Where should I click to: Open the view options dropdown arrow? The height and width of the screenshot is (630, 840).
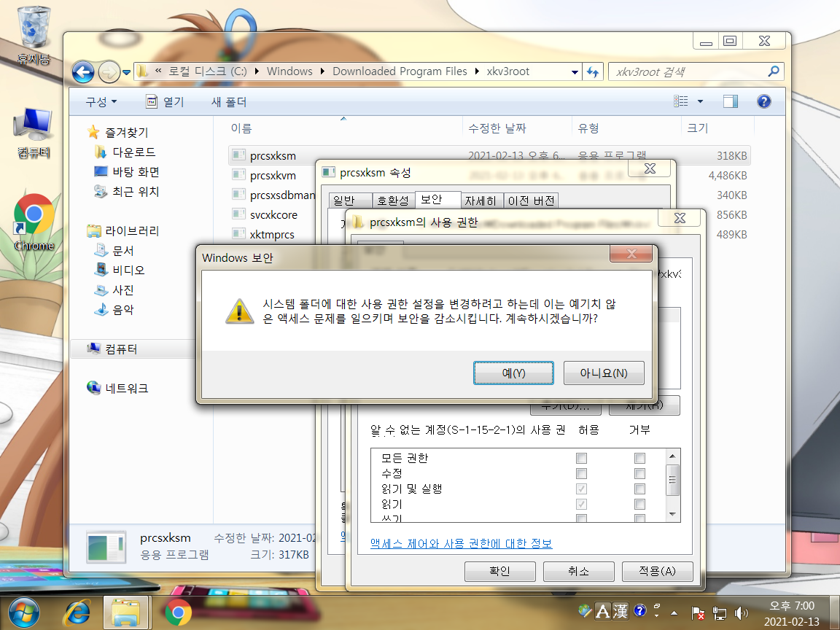(x=700, y=101)
